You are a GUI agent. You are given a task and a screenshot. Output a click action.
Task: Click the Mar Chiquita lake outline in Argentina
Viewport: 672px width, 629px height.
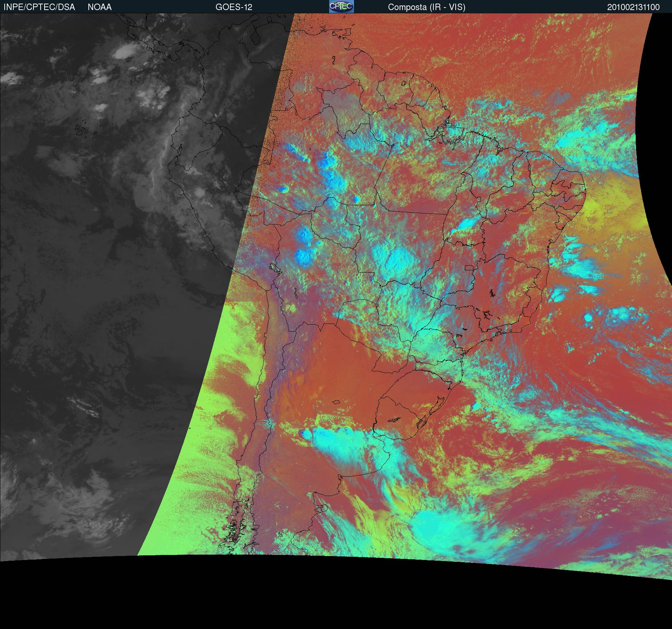[336, 403]
